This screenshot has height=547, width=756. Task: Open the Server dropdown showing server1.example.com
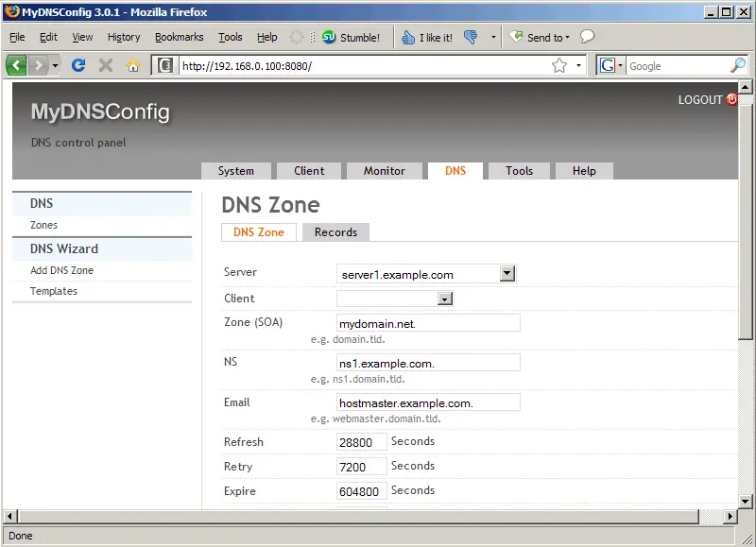426,274
